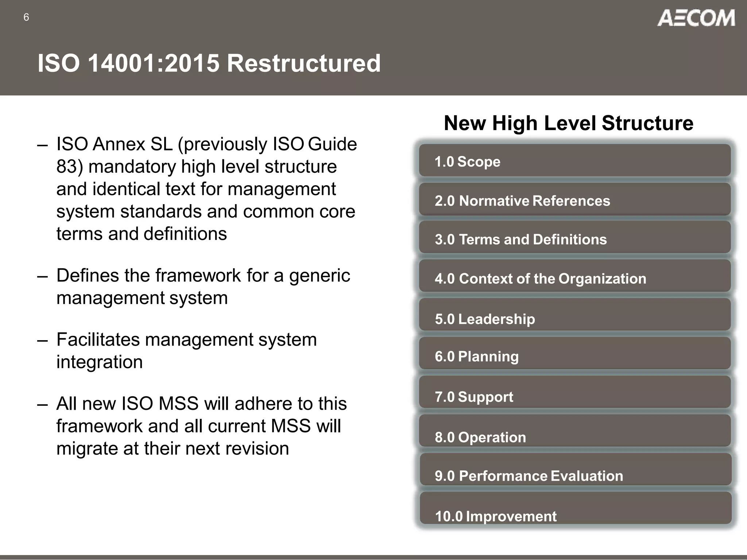Click the bullet starting 'ISO Annex SL'
The width and height of the screenshot is (747, 560).
[197, 189]
